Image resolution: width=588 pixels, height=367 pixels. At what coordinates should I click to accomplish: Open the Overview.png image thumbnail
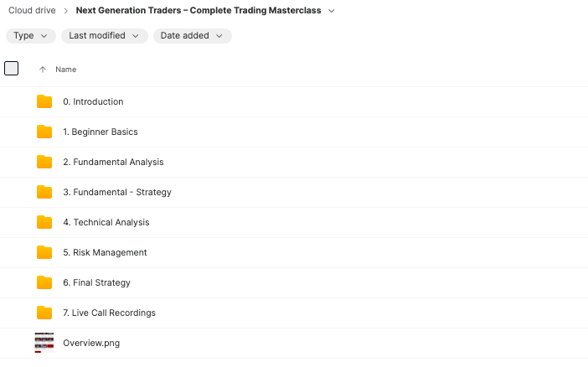44,343
